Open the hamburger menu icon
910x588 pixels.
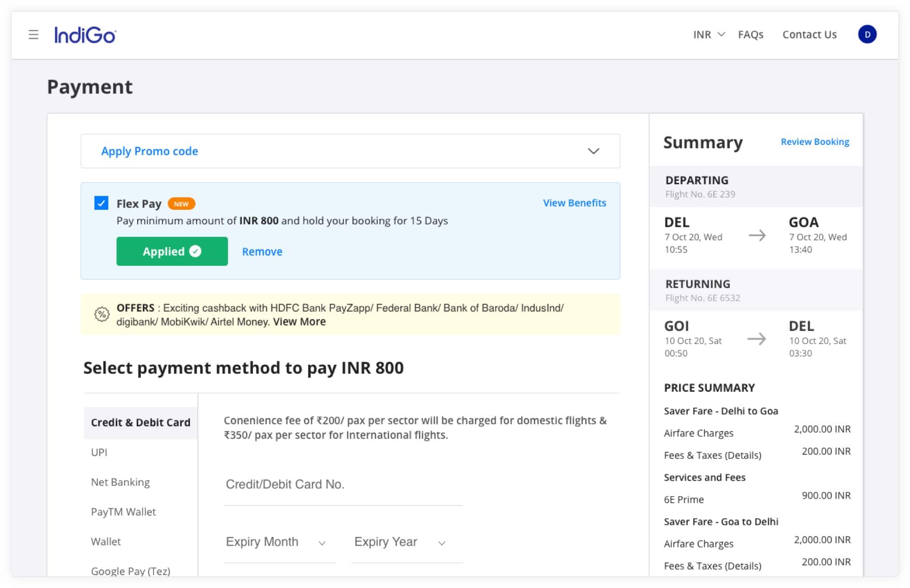(x=33, y=35)
